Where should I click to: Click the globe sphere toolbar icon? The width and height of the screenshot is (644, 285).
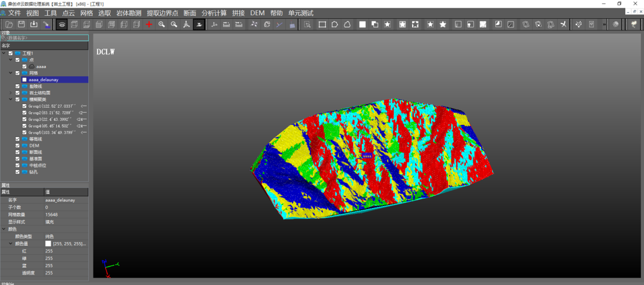tap(616, 25)
